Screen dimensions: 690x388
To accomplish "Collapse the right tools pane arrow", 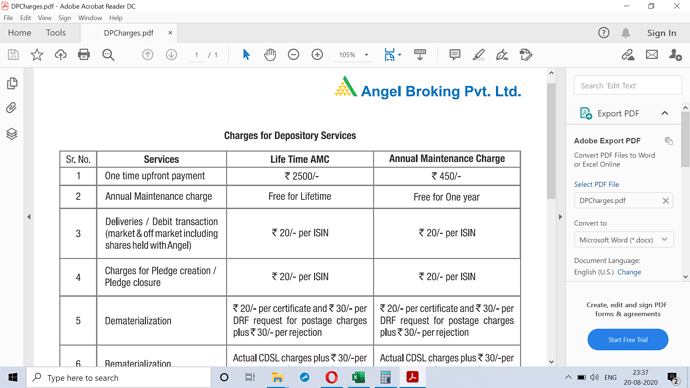I will 560,216.
